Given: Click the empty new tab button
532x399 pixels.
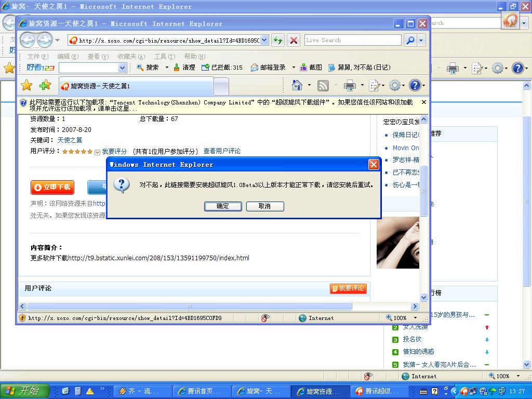Looking at the screenshot, I should tap(221, 86).
